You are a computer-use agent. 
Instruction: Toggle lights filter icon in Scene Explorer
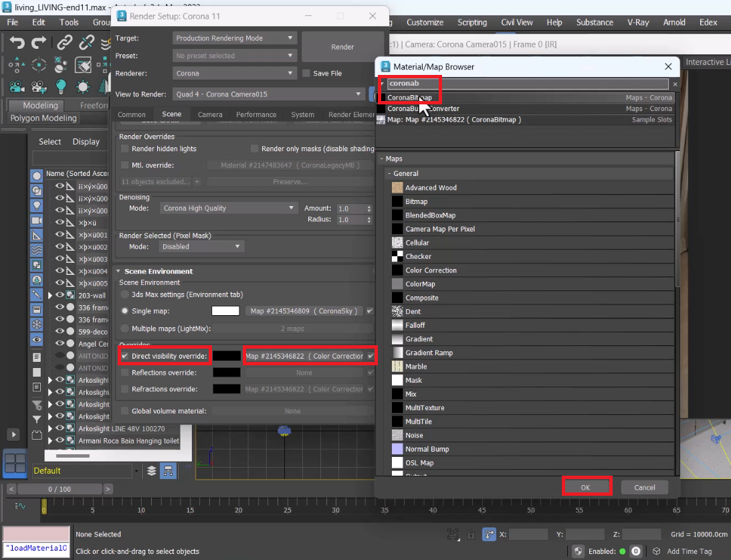point(36,205)
